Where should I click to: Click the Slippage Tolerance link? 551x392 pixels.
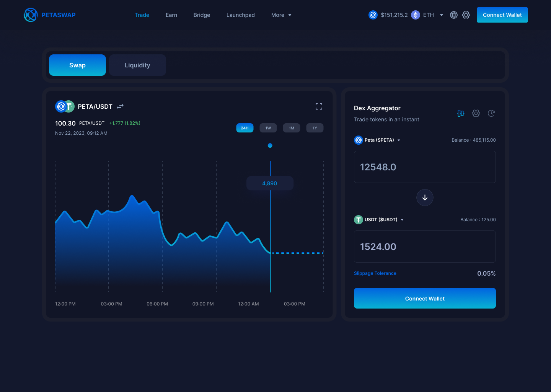pyautogui.click(x=375, y=273)
